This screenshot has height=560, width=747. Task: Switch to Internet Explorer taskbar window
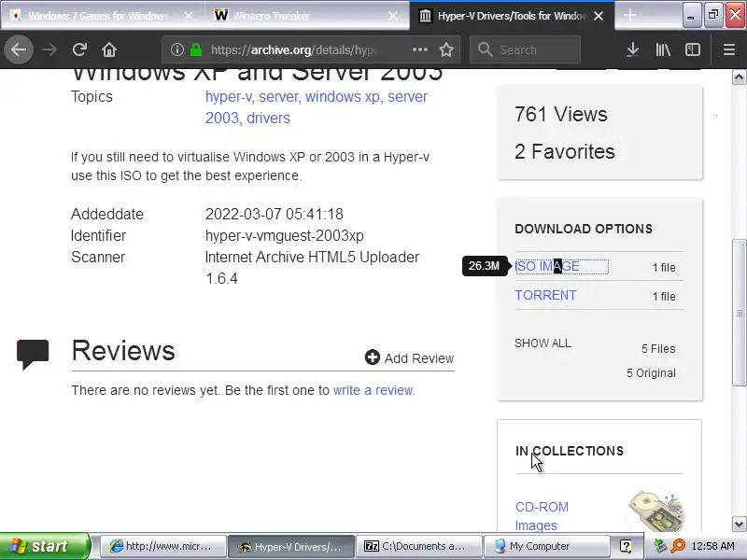click(162, 546)
